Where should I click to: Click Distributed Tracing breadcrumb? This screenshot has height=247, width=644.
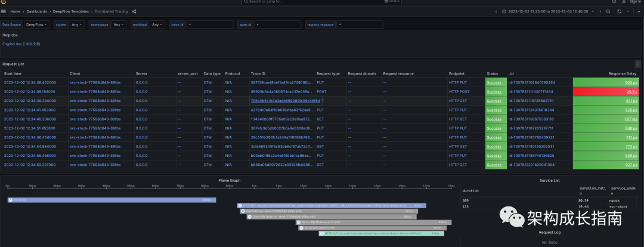click(x=112, y=11)
